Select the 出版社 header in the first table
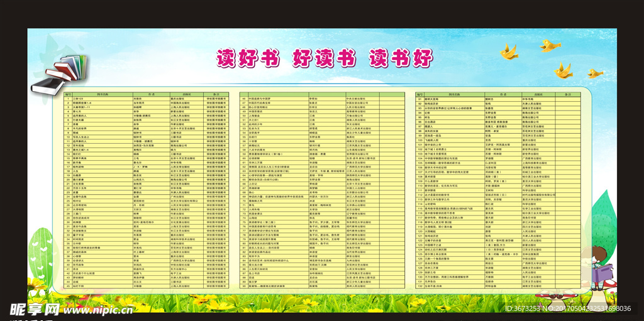 click(x=187, y=94)
